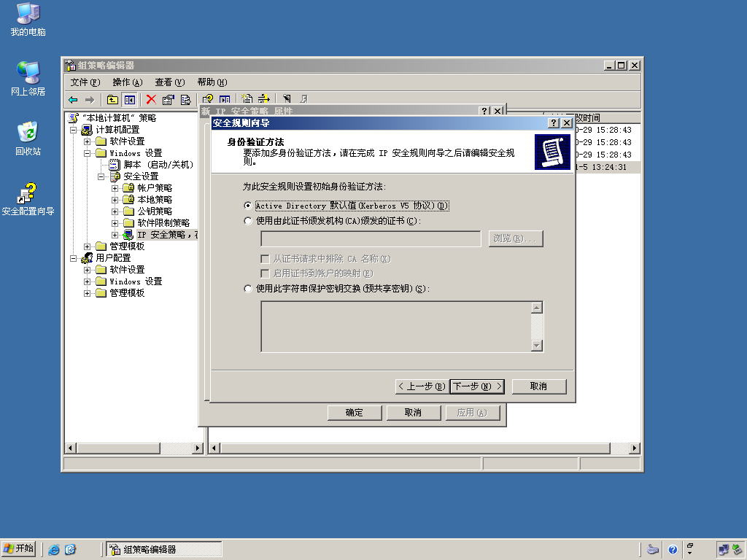Click 取消 in the security rule wizard
747x560 pixels.
click(x=539, y=386)
